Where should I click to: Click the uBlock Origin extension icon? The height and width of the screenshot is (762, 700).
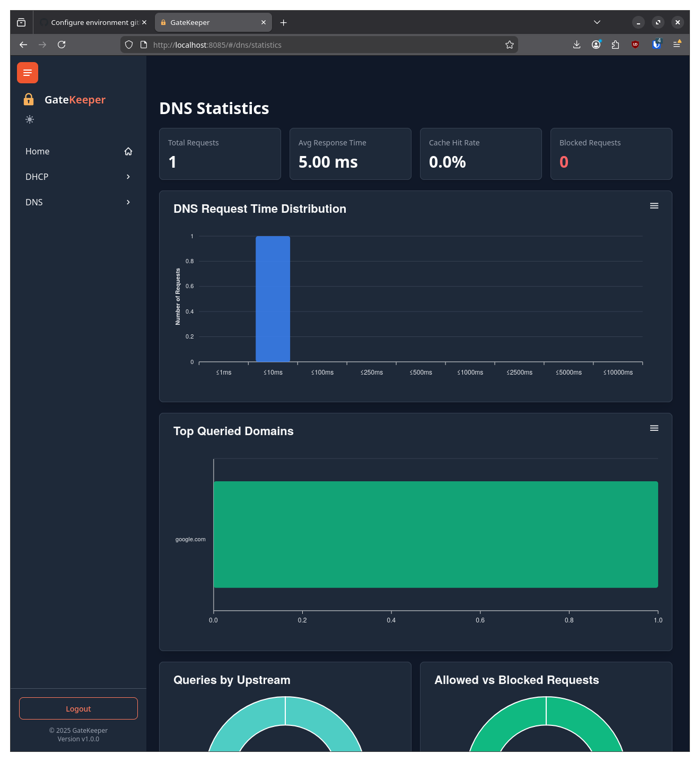point(635,45)
